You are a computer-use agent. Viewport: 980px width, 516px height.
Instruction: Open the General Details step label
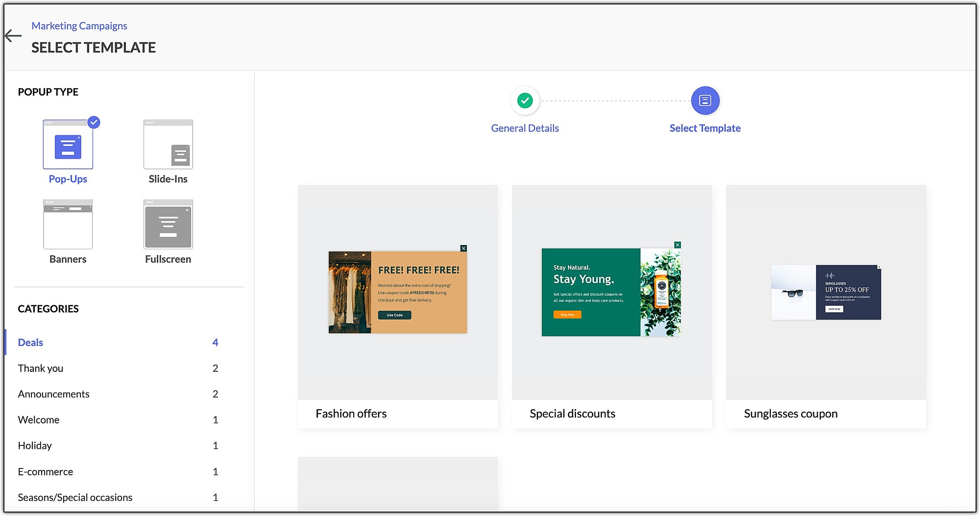[525, 128]
